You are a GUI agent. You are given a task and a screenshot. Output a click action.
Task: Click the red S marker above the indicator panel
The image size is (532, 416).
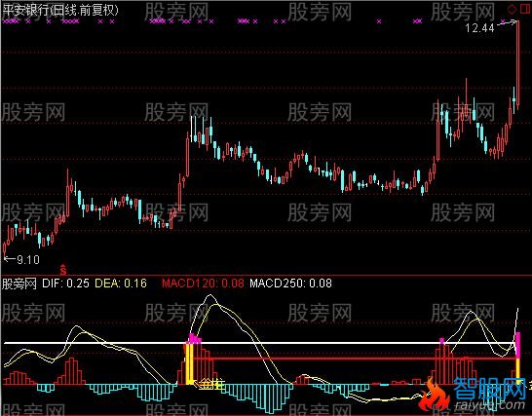(62, 270)
